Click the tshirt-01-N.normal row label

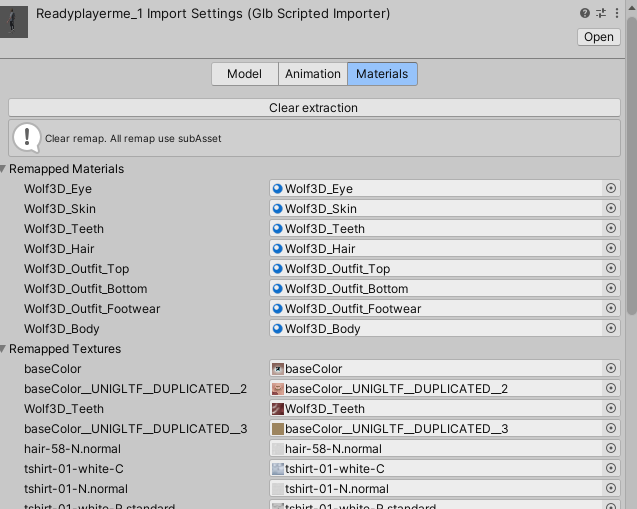point(76,489)
